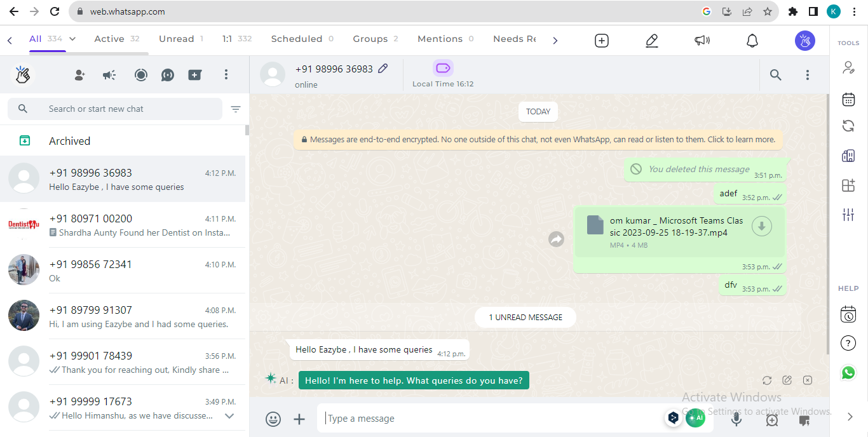Click the right arrow to reveal more tabs

coord(555,39)
